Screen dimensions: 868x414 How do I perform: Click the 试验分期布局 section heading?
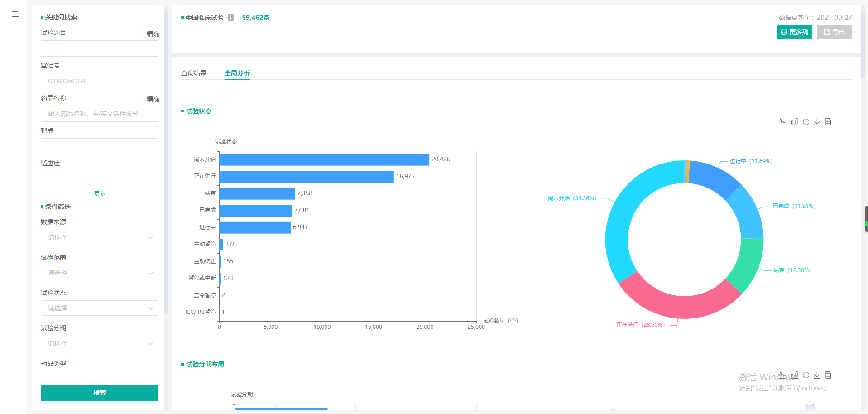point(205,364)
